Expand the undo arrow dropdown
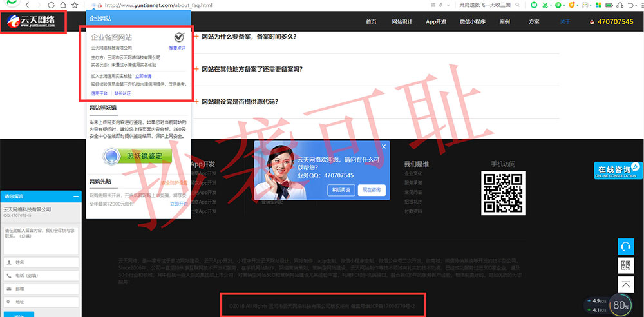This screenshot has width=644, height=317. (x=638, y=6)
